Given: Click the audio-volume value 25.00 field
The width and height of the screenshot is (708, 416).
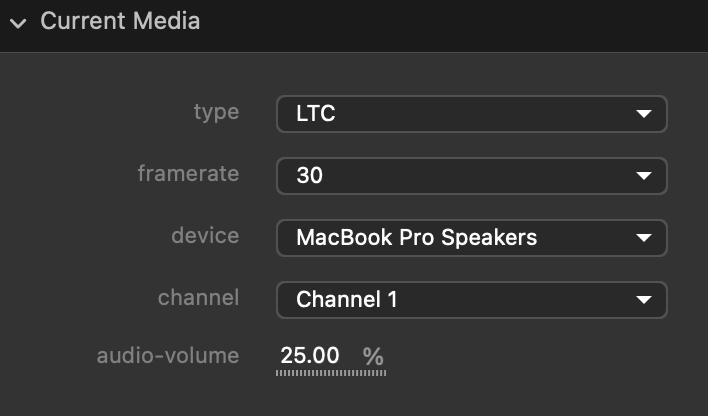Looking at the screenshot, I should (x=309, y=355).
